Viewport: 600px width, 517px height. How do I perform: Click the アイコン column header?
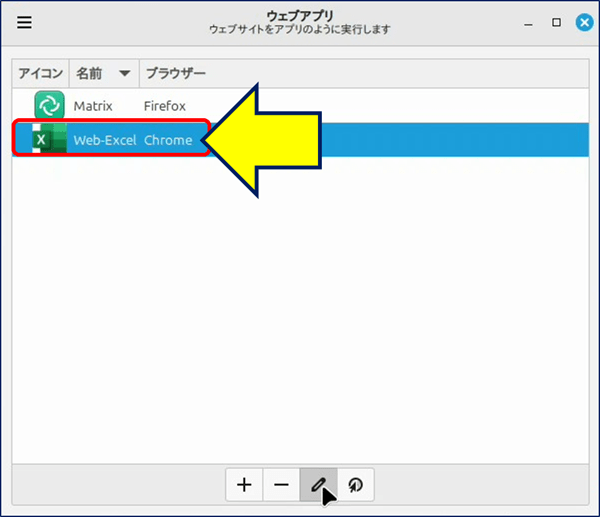tap(41, 73)
